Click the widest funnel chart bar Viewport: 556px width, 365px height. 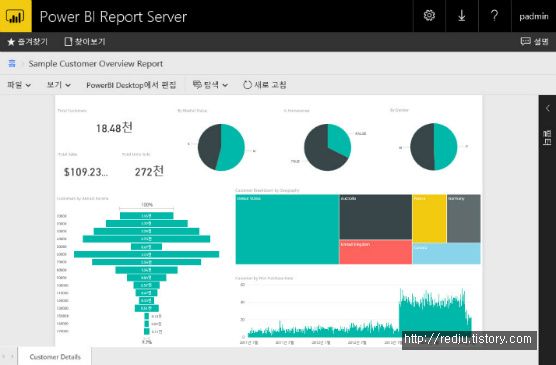(x=146, y=254)
